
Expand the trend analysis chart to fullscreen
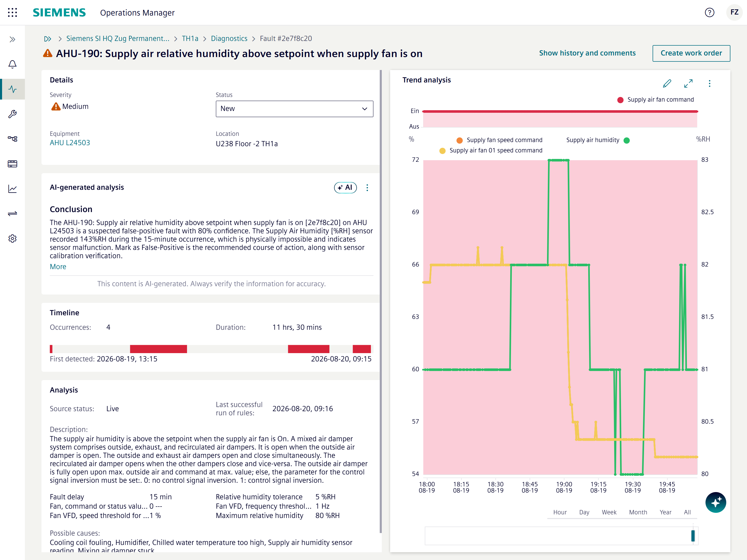[x=688, y=83]
